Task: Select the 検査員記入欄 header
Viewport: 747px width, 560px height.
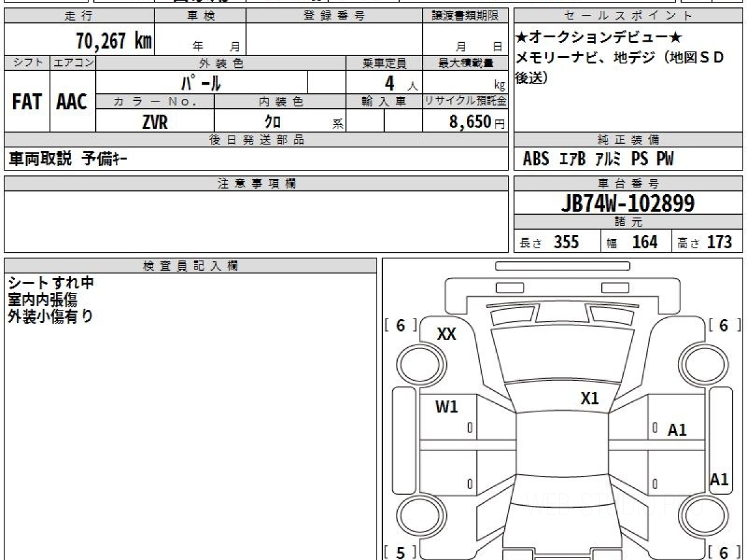Action: [190, 266]
